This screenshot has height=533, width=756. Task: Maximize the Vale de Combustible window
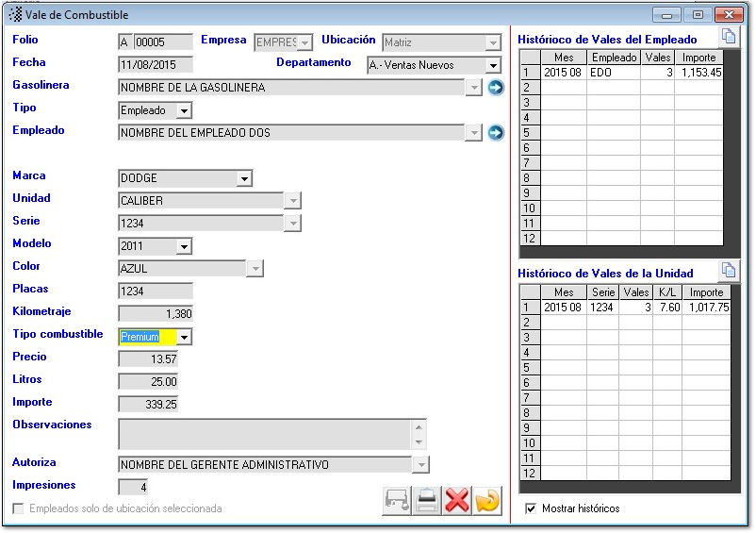698,15
